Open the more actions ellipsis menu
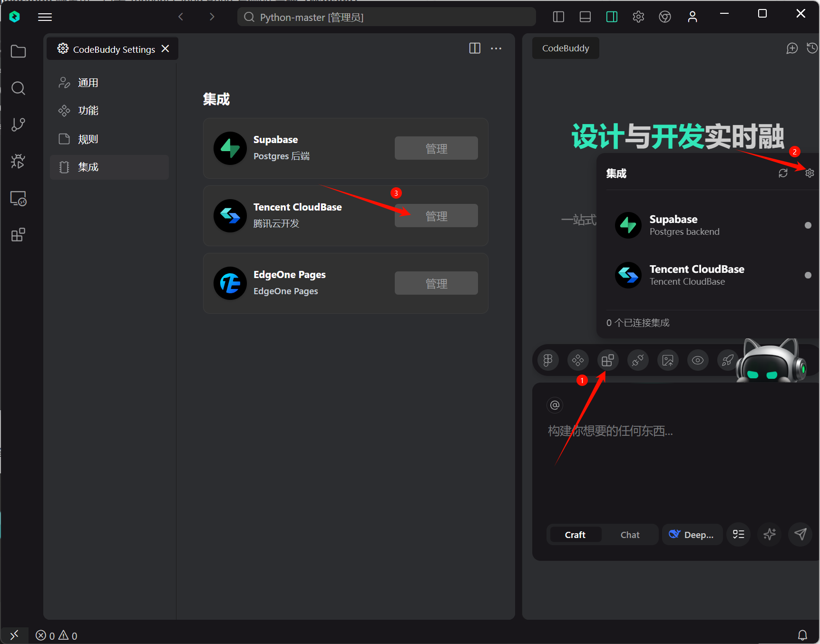The width and height of the screenshot is (820, 644). coord(496,48)
